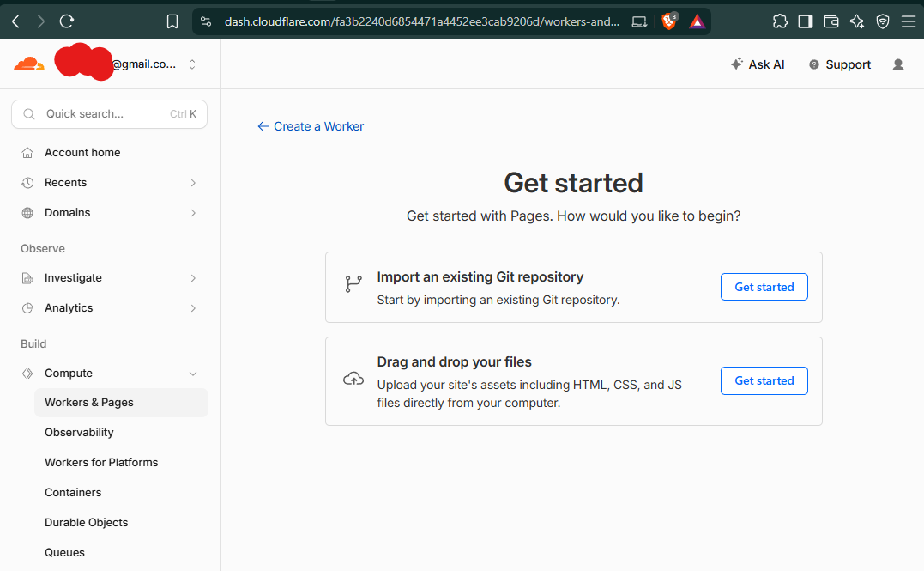924x571 pixels.
Task: Click 'Drag and drop your files' heading
Action: click(455, 361)
